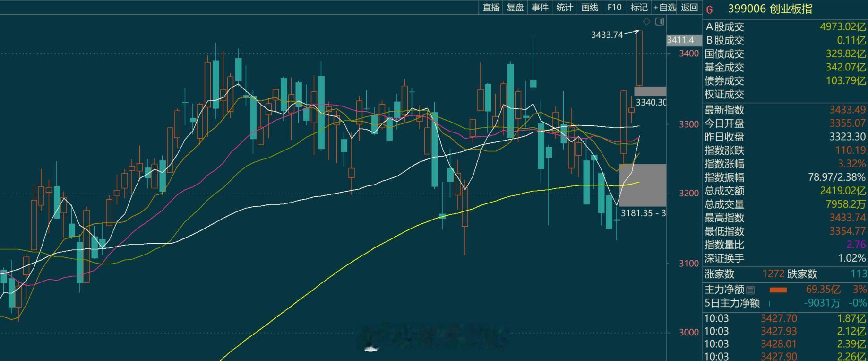Select the tick row priced 3428.01
The width and height of the screenshot is (868, 361).
pyautogui.click(x=785, y=344)
